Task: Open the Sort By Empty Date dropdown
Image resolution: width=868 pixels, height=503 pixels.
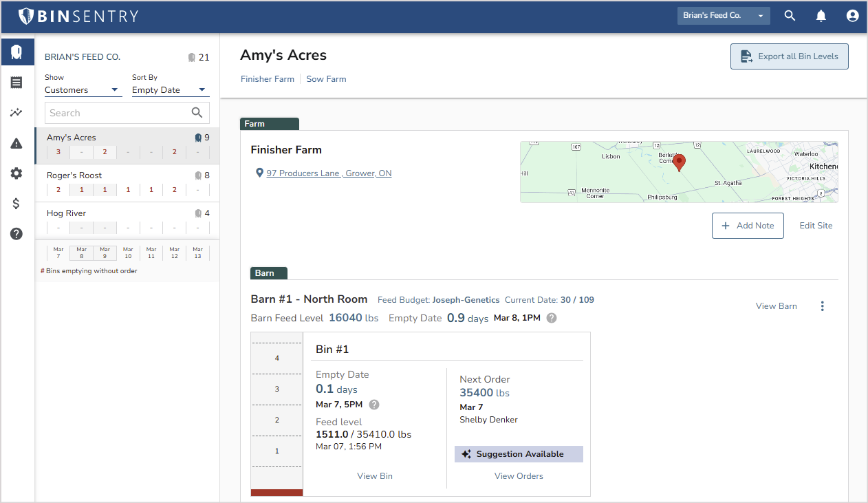Action: click(170, 90)
